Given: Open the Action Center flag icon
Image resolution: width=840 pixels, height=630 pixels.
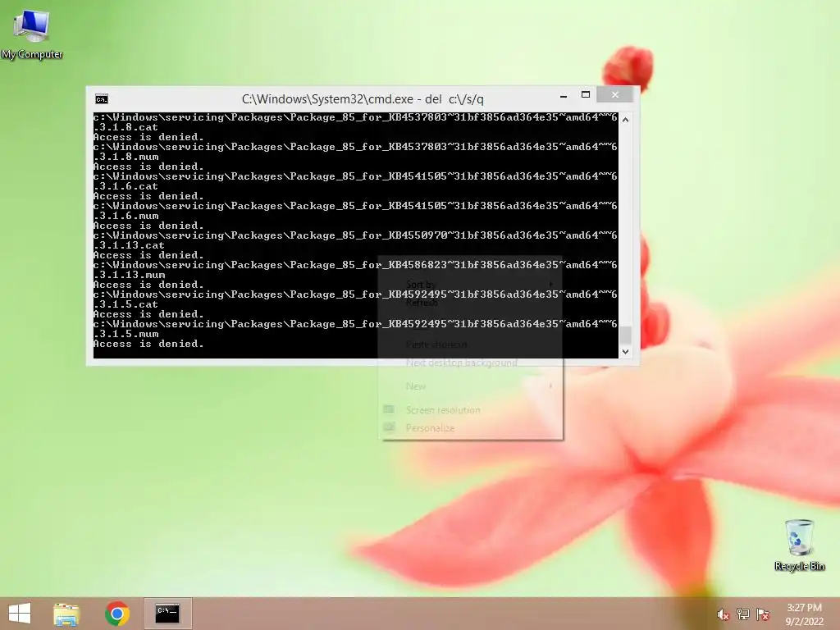Looking at the screenshot, I should pyautogui.click(x=763, y=614).
